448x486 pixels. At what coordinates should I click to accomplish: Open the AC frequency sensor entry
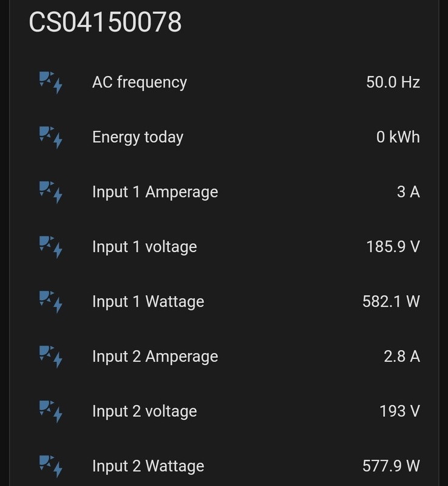tap(139, 82)
